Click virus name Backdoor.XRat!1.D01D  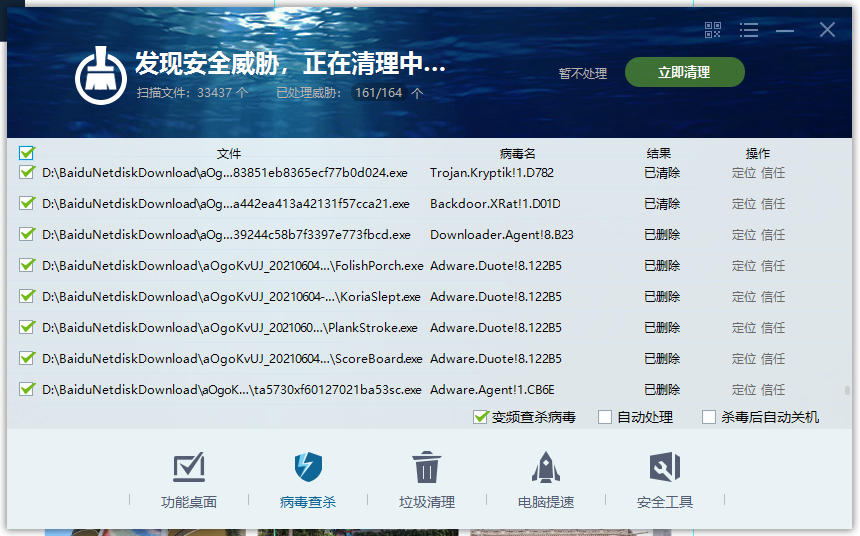495,204
